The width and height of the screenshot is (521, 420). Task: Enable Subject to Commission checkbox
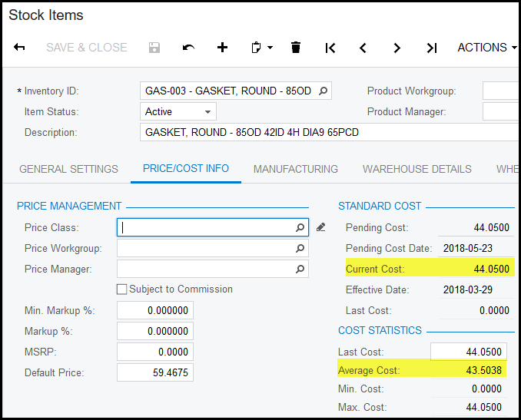(x=121, y=289)
